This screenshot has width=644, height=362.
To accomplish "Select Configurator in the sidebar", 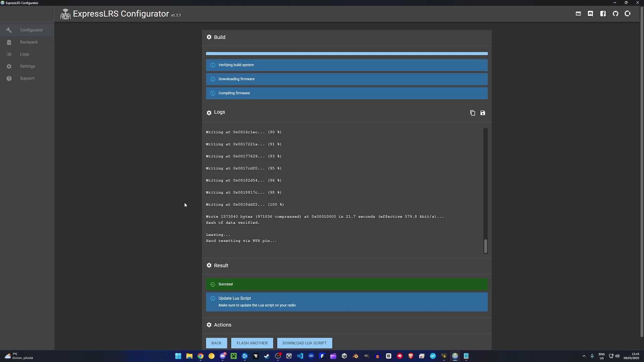I will (27, 30).
